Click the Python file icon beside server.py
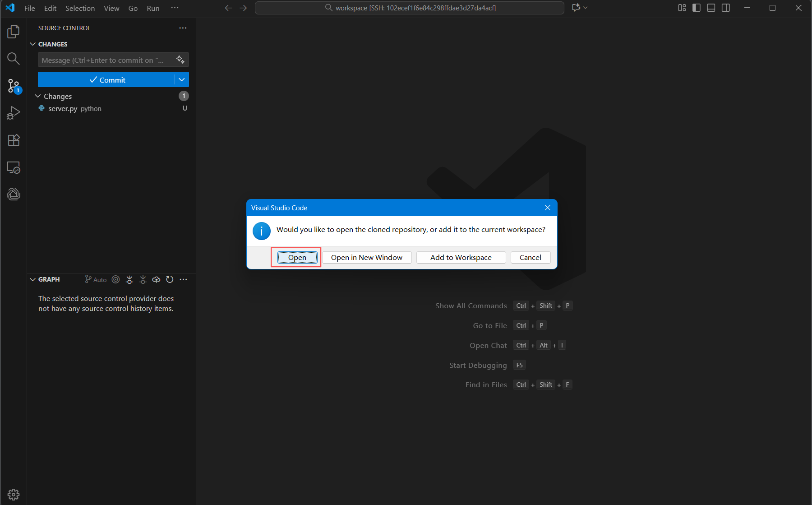This screenshot has height=505, width=812. tap(42, 108)
